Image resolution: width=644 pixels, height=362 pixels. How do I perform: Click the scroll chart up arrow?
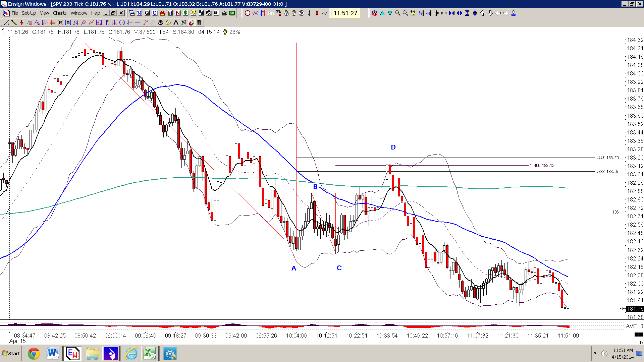(483, 13)
